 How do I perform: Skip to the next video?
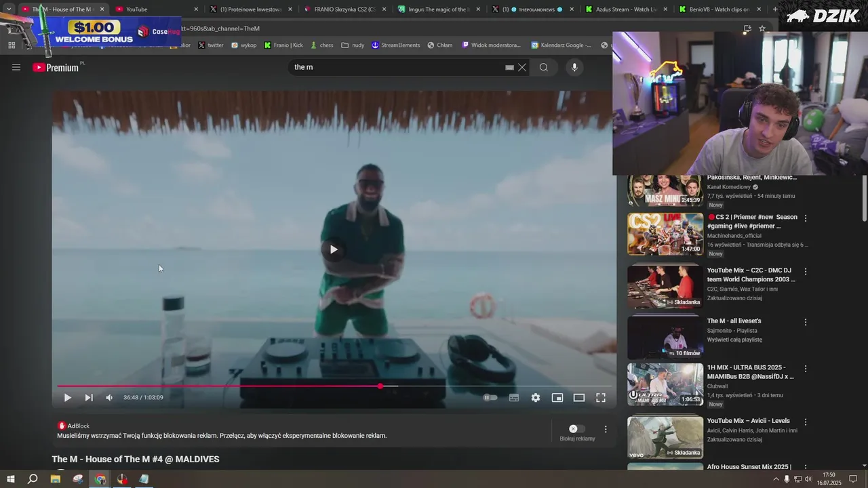[x=89, y=398]
